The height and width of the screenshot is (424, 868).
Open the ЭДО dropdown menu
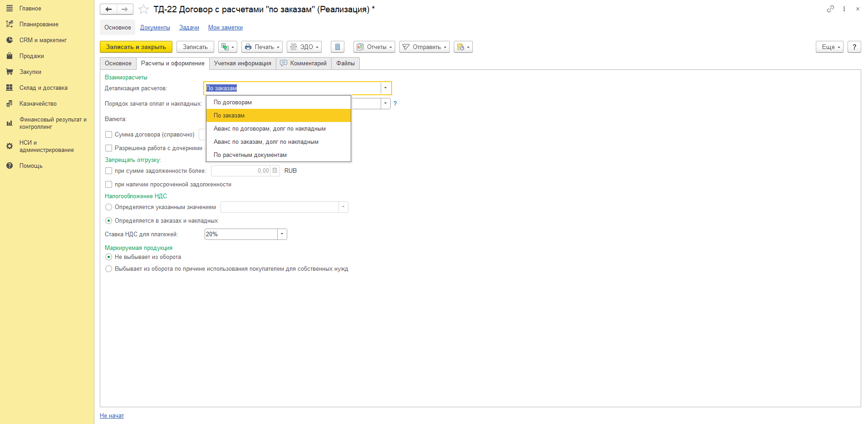coord(304,47)
